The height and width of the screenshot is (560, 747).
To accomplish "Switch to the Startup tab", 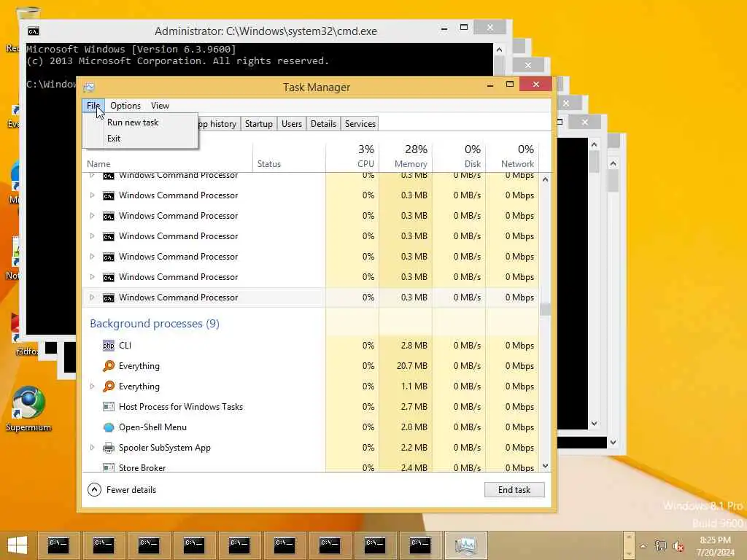I will coord(259,124).
